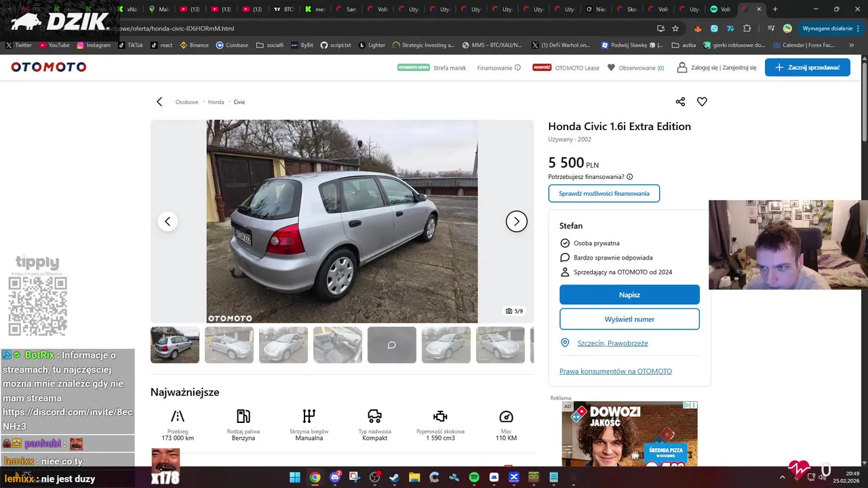Switch to the first YouTube (13) tab
868x488 pixels.
pyautogui.click(x=190, y=9)
